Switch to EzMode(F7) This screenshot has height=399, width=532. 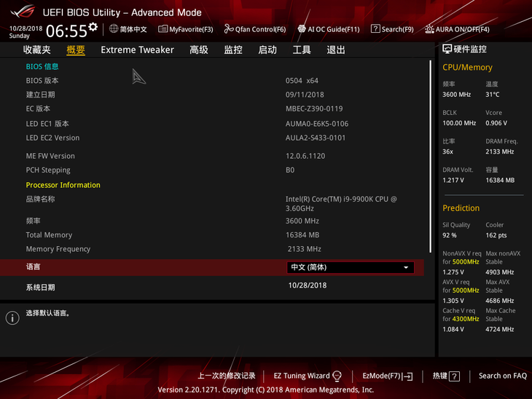(388, 376)
